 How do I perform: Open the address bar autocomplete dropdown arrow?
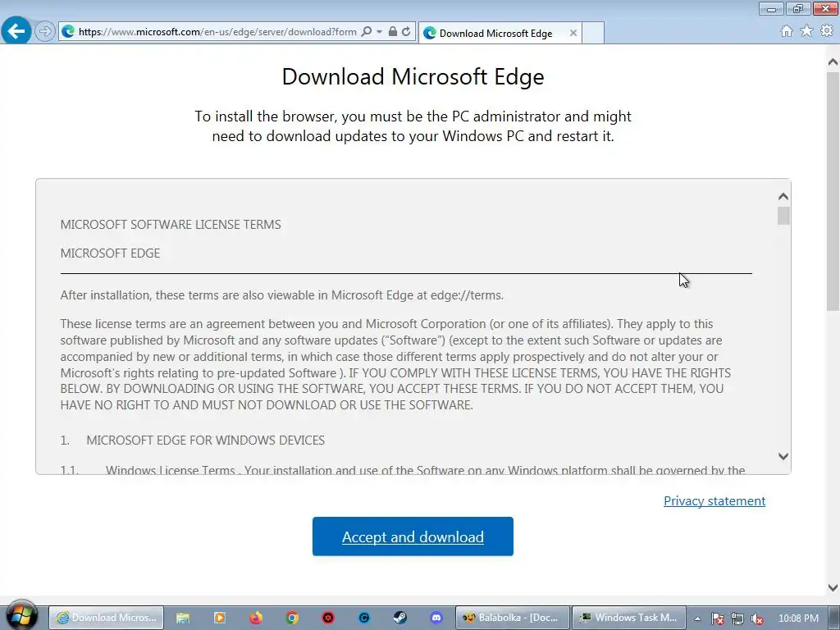point(379,32)
